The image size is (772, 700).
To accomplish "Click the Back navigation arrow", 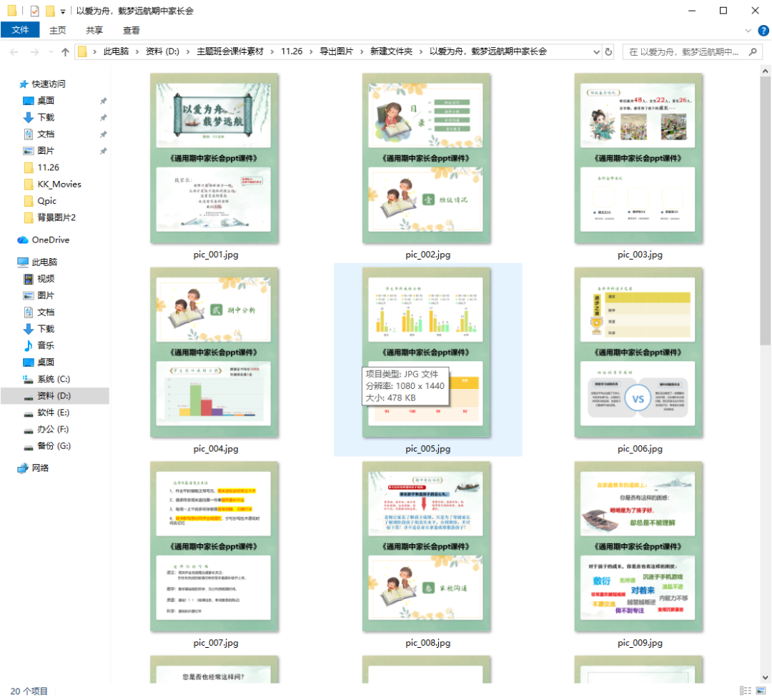I will 14,52.
